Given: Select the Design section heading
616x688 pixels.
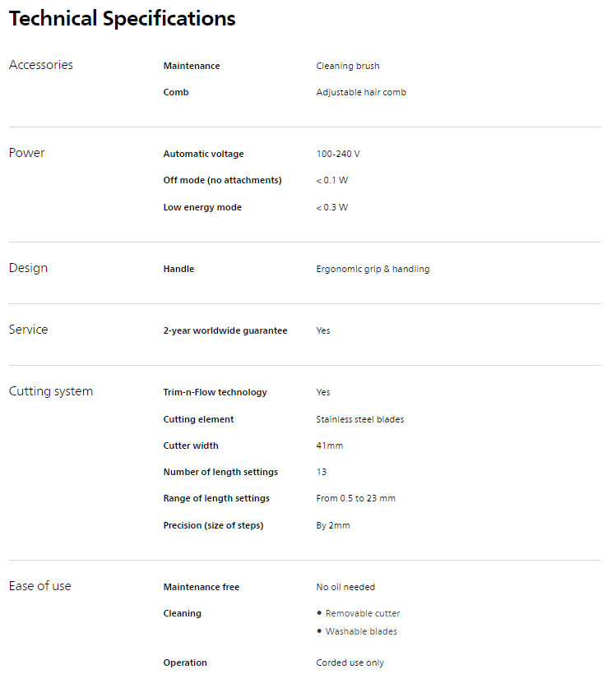Looking at the screenshot, I should [28, 268].
